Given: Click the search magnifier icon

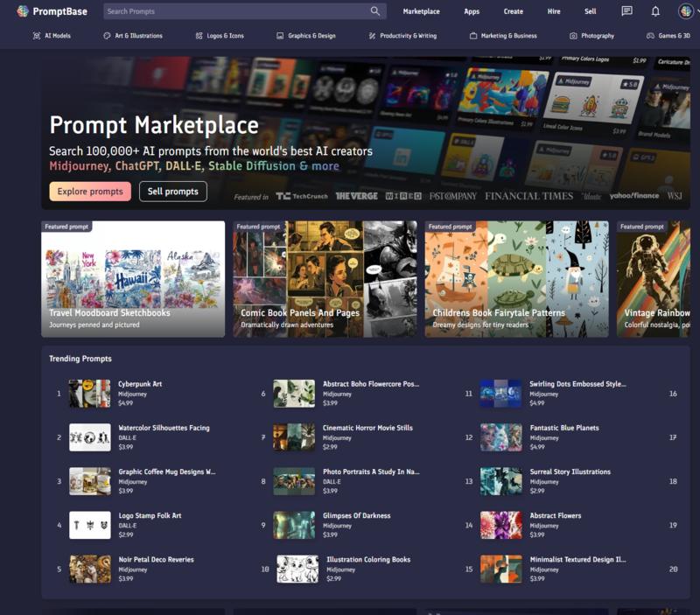Looking at the screenshot, I should coord(375,11).
